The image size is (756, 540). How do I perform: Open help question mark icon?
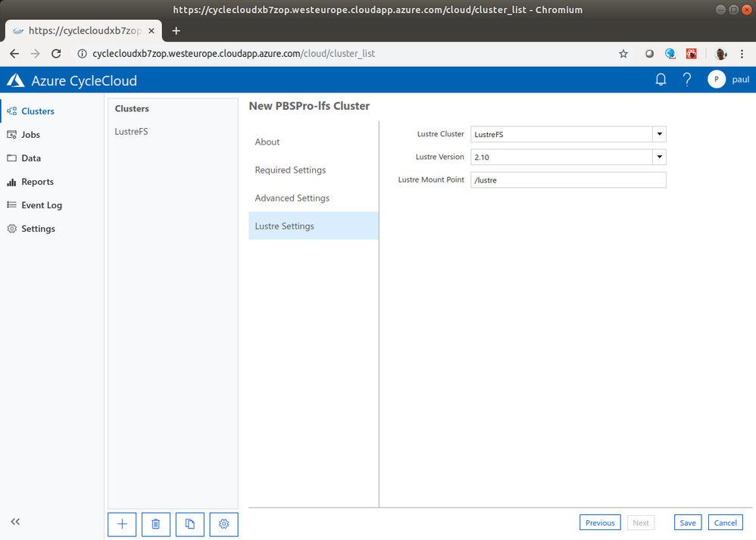point(687,80)
